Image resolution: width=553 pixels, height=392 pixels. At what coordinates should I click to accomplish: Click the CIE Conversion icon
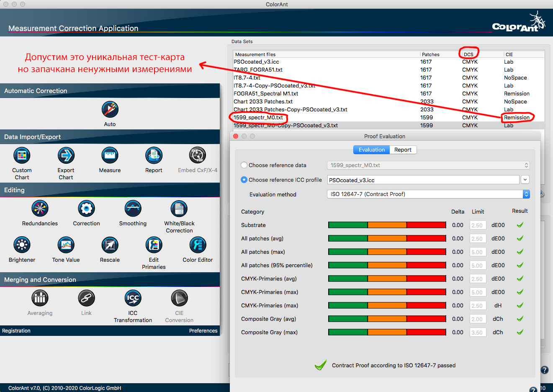tap(179, 298)
